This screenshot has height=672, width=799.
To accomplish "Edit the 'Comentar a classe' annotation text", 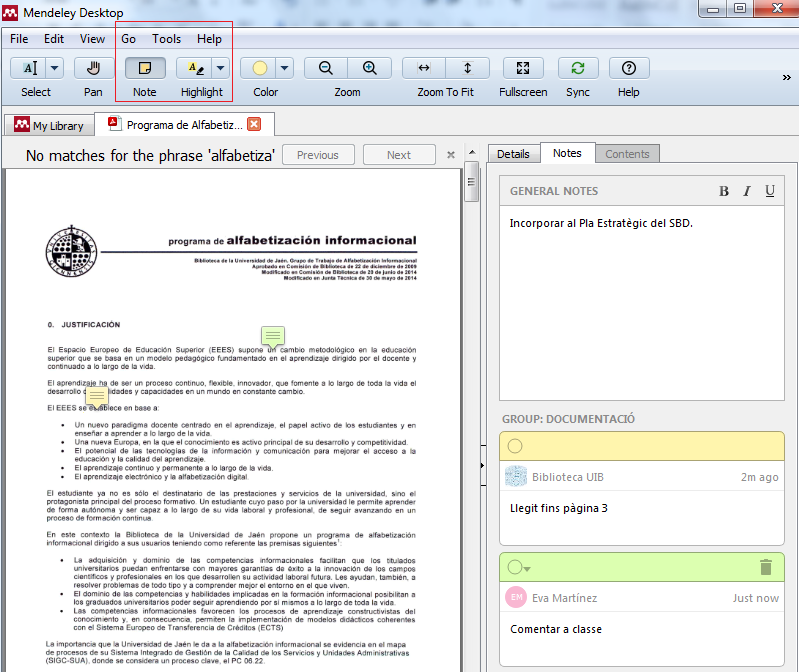I will pyautogui.click(x=556, y=629).
